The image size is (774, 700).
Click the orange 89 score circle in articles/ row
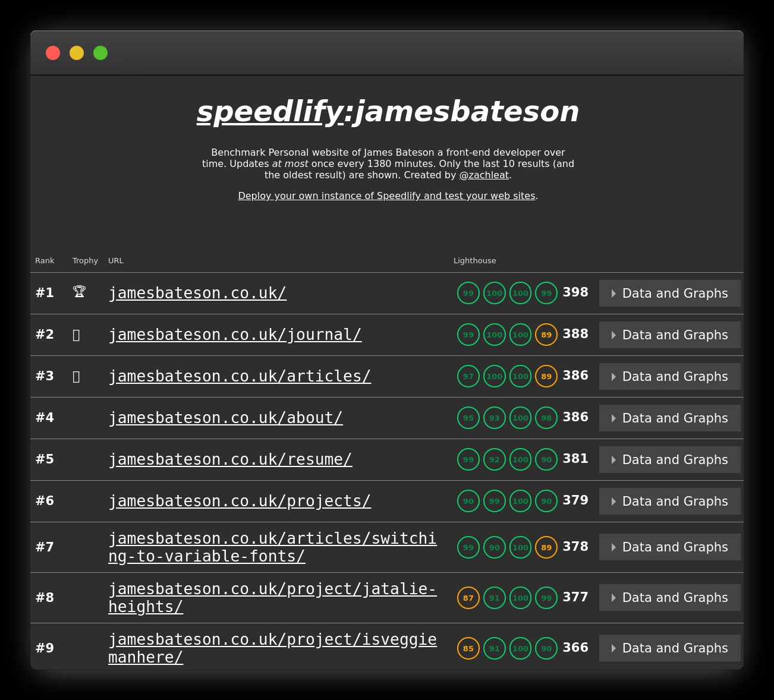coord(546,376)
